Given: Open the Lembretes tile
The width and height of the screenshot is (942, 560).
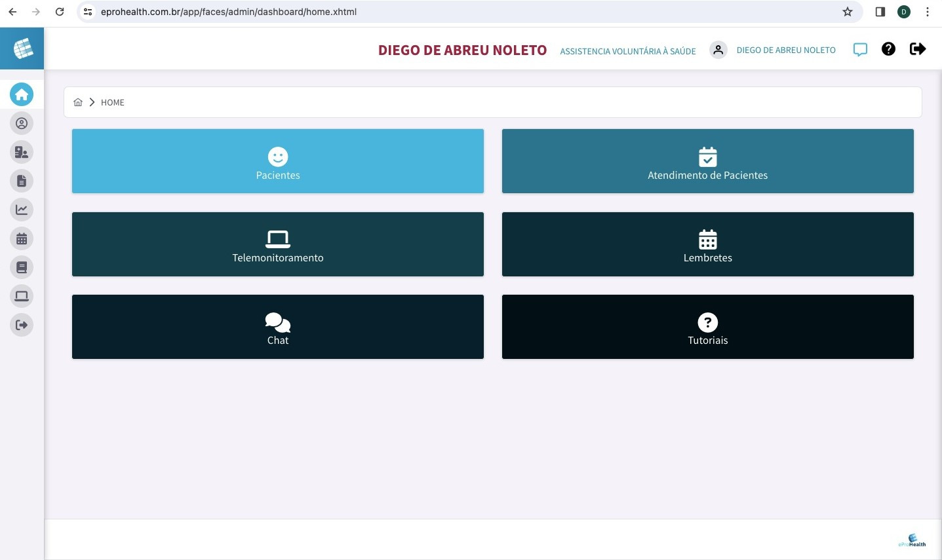Looking at the screenshot, I should 708,244.
